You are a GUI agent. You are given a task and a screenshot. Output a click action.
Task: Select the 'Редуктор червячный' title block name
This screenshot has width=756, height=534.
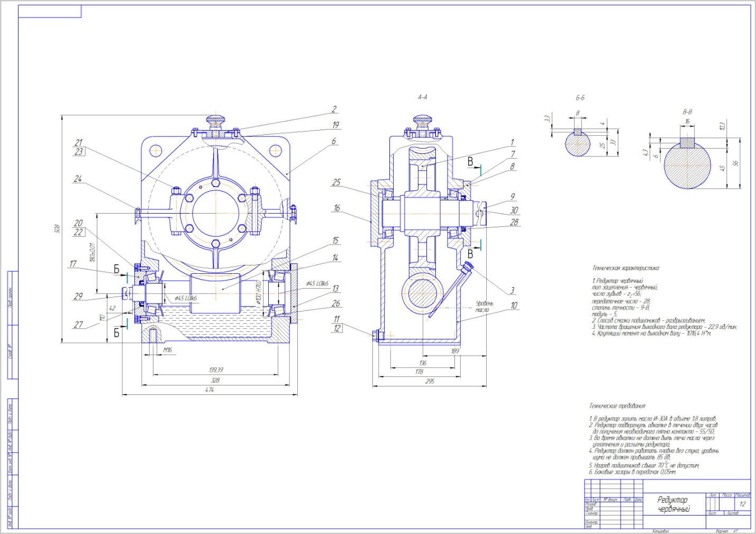pos(674,504)
